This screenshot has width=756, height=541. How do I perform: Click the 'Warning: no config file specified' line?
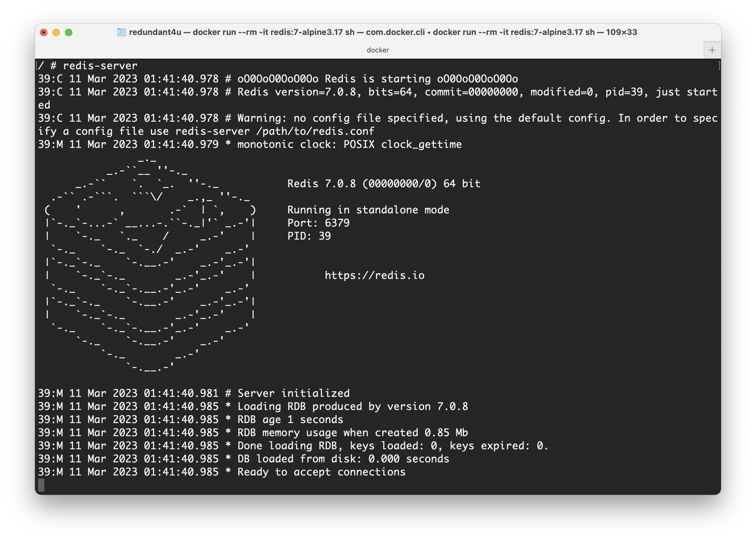(378, 124)
